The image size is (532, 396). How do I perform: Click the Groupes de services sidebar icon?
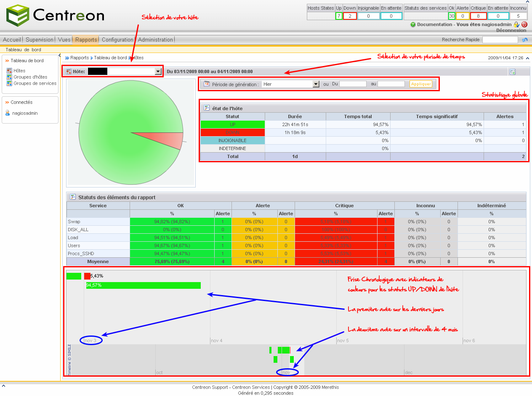coord(9,83)
